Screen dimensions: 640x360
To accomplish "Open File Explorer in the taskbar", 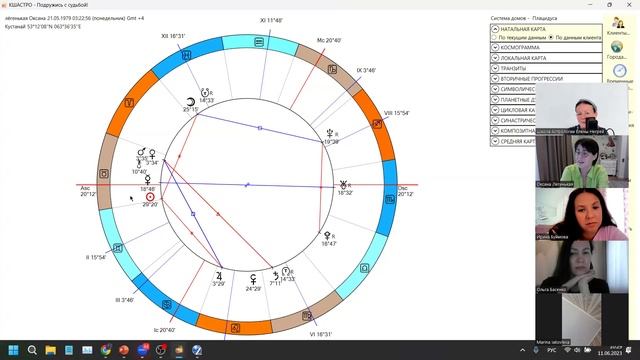I will point(51,350).
